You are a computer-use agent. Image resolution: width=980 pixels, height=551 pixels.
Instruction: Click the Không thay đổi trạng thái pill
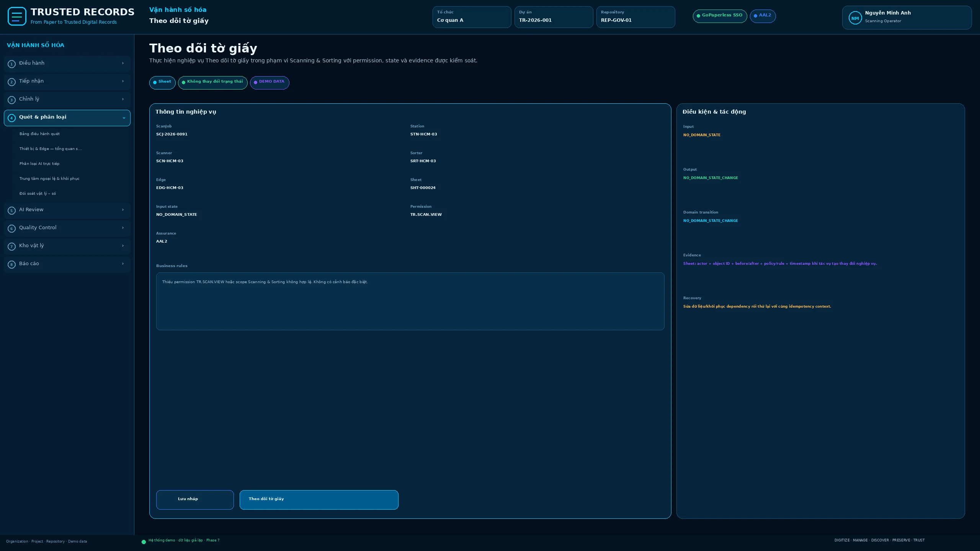point(212,83)
